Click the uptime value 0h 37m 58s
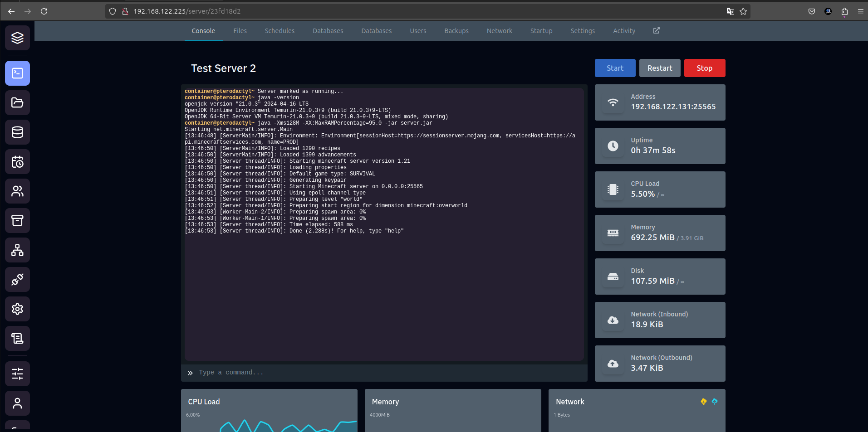This screenshot has width=868, height=432. (653, 150)
